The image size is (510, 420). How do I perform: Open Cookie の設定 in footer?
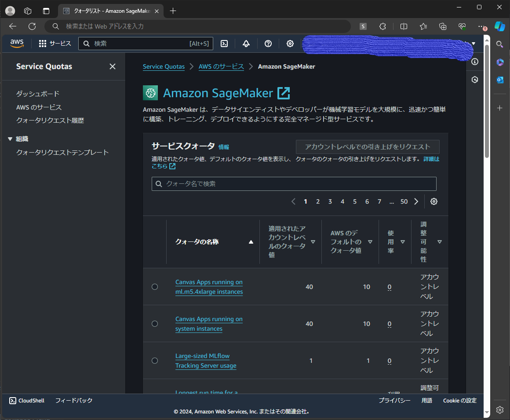[459, 401]
